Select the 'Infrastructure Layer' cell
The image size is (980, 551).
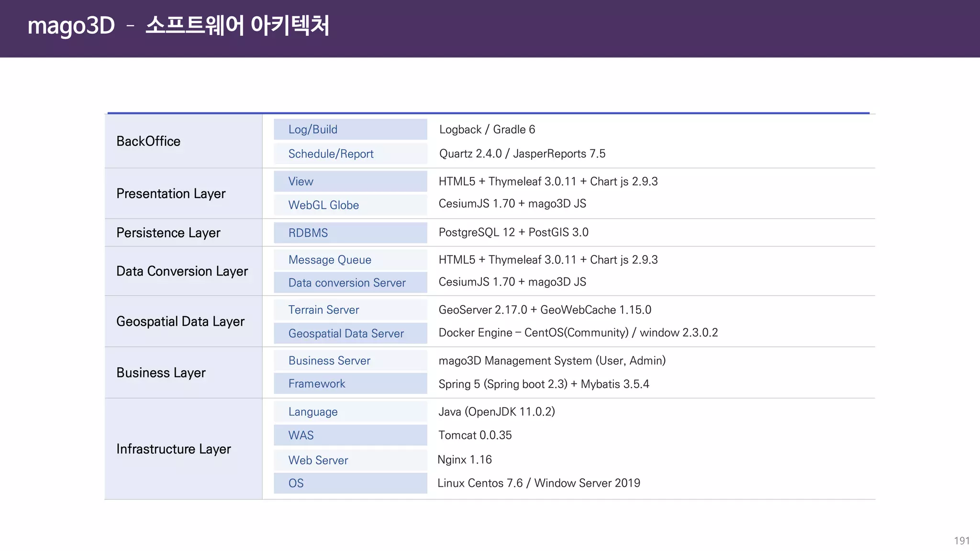click(x=183, y=449)
